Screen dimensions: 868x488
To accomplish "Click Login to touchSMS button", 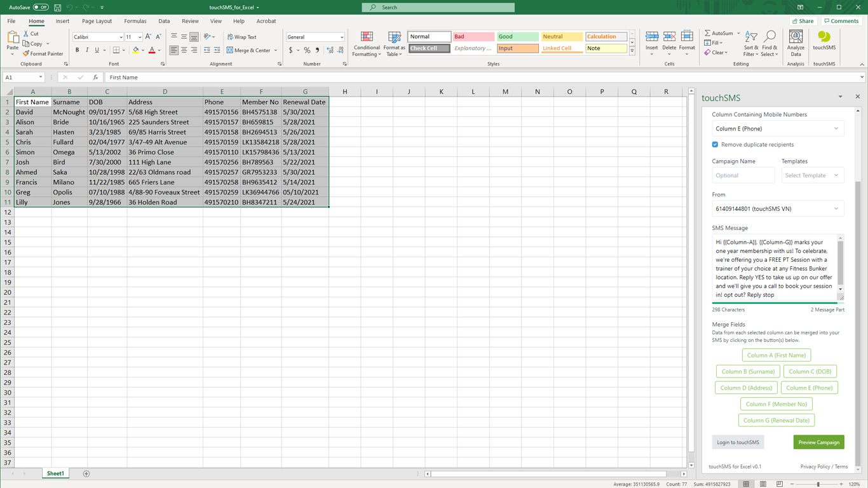I will [x=738, y=442].
